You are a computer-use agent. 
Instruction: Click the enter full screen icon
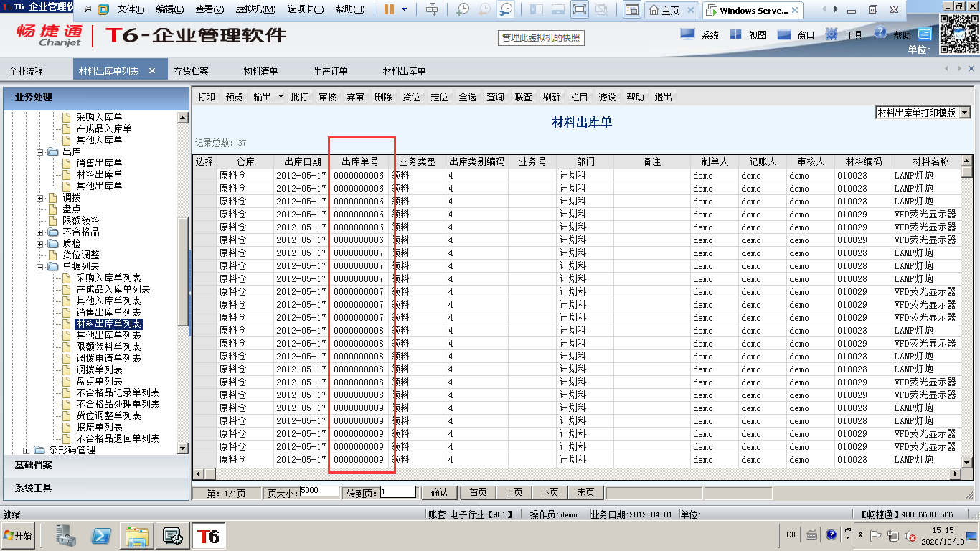point(579,10)
